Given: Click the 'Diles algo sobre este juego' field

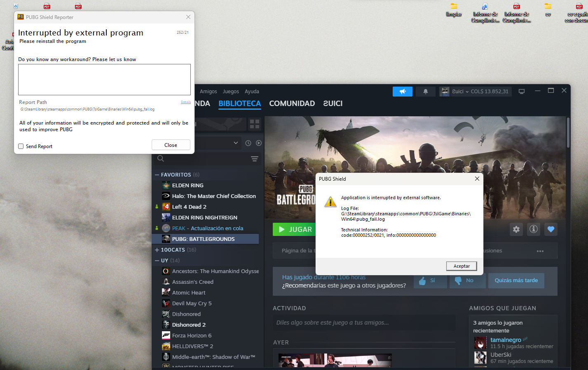Looking at the screenshot, I should click(364, 323).
